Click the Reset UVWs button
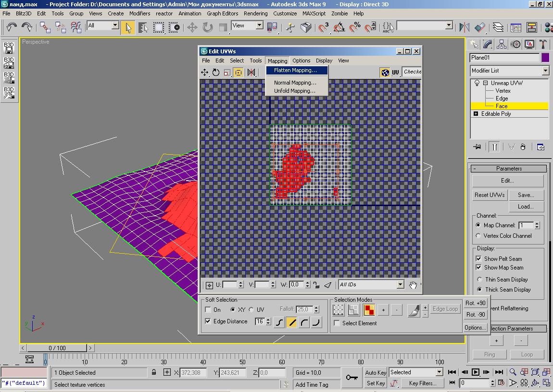 [489, 195]
